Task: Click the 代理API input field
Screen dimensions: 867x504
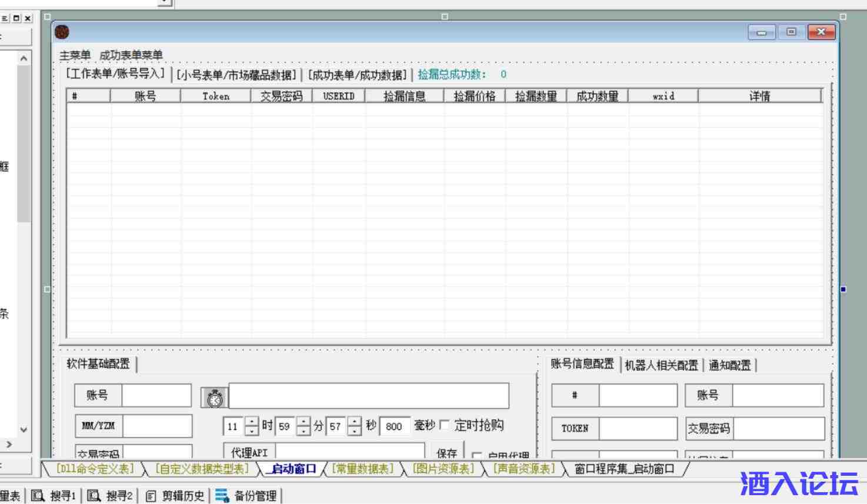Action: click(350, 452)
